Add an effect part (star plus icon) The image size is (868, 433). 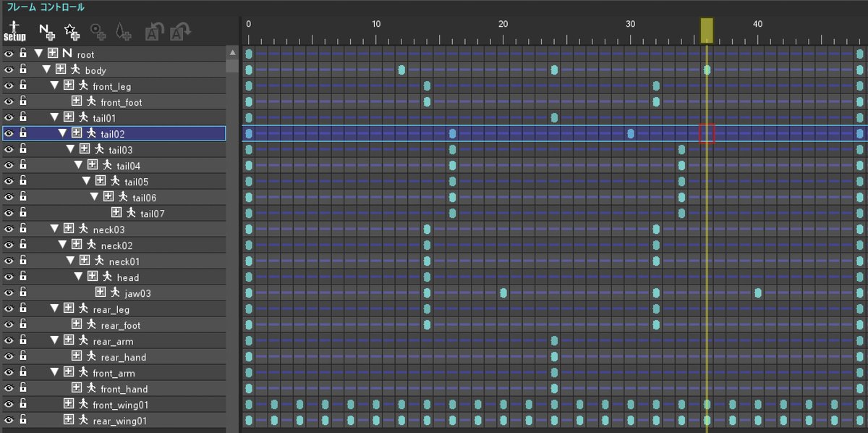tap(72, 31)
